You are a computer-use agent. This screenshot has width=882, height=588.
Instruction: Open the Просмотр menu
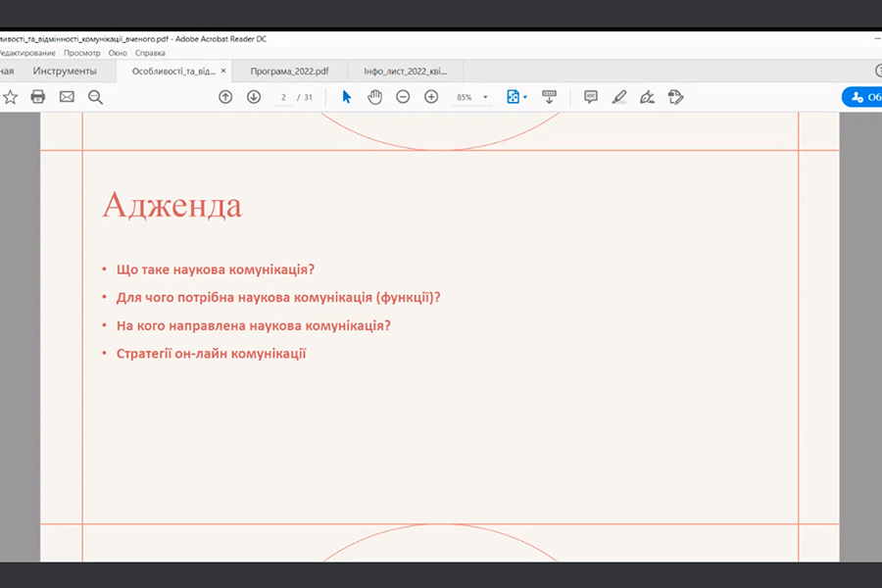pyautogui.click(x=82, y=53)
